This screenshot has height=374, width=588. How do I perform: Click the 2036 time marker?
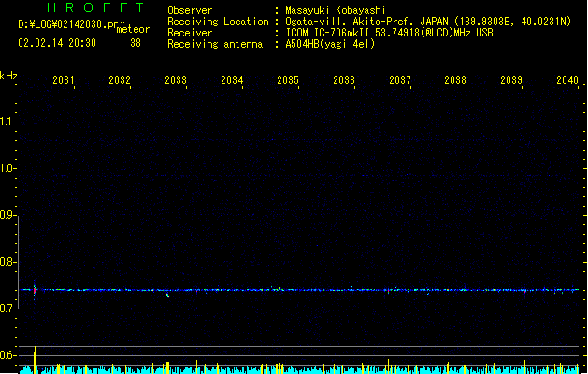(344, 80)
